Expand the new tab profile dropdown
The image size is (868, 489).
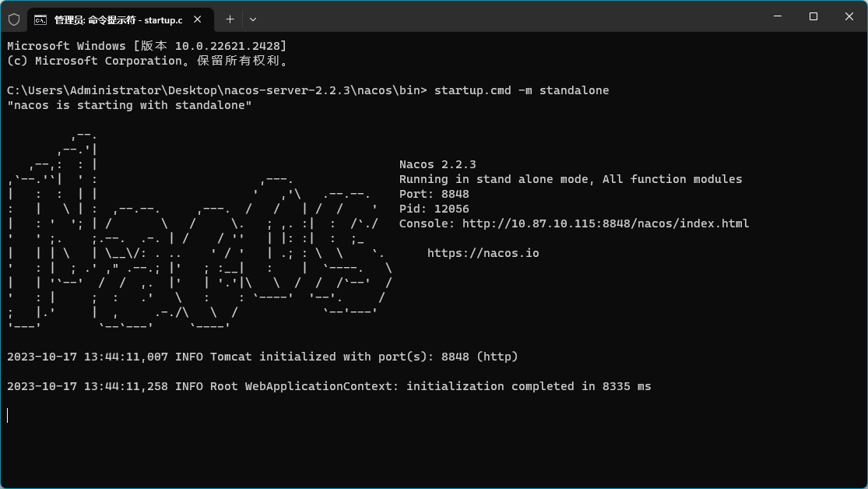point(253,19)
